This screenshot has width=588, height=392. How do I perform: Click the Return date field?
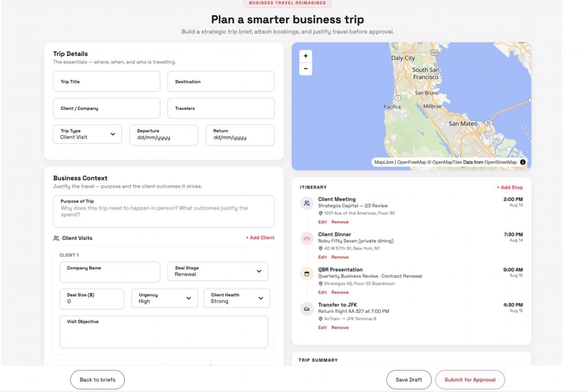[240, 135]
